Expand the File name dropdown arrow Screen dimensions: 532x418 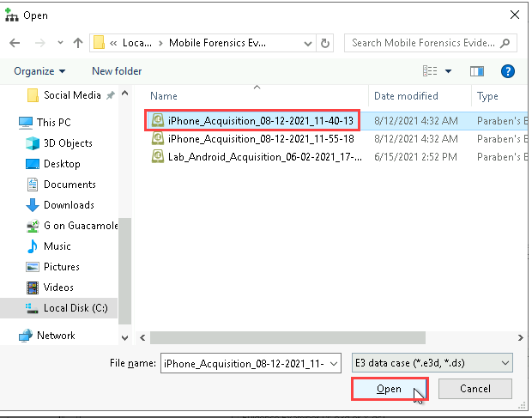coord(334,363)
